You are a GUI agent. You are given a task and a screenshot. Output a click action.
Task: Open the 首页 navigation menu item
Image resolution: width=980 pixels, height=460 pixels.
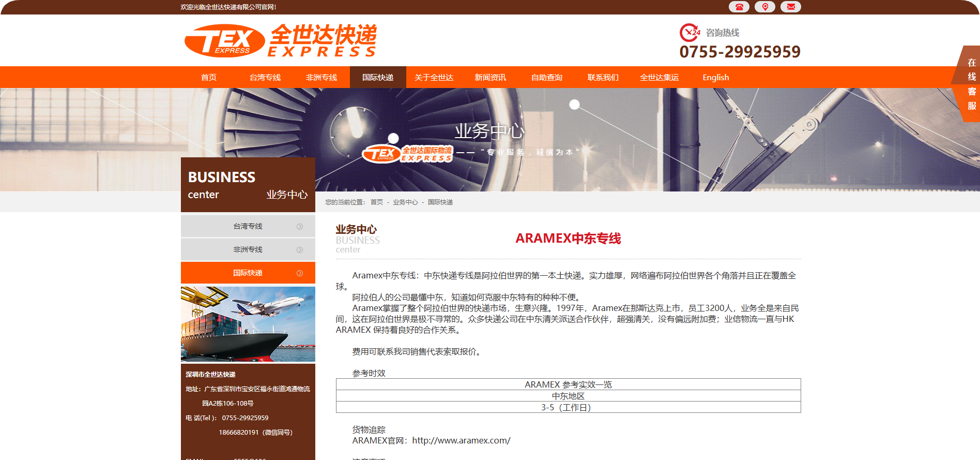tap(209, 78)
